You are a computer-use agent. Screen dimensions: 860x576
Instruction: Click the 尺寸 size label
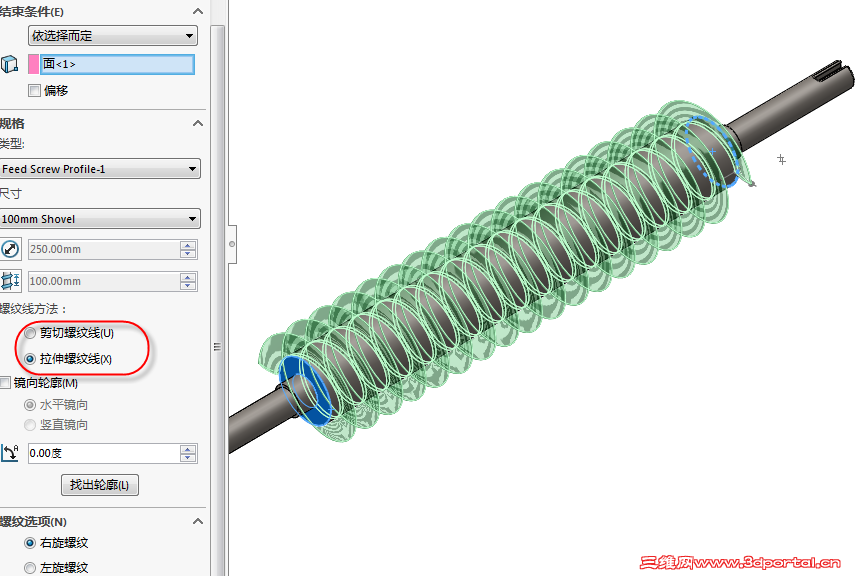pyautogui.click(x=11, y=194)
